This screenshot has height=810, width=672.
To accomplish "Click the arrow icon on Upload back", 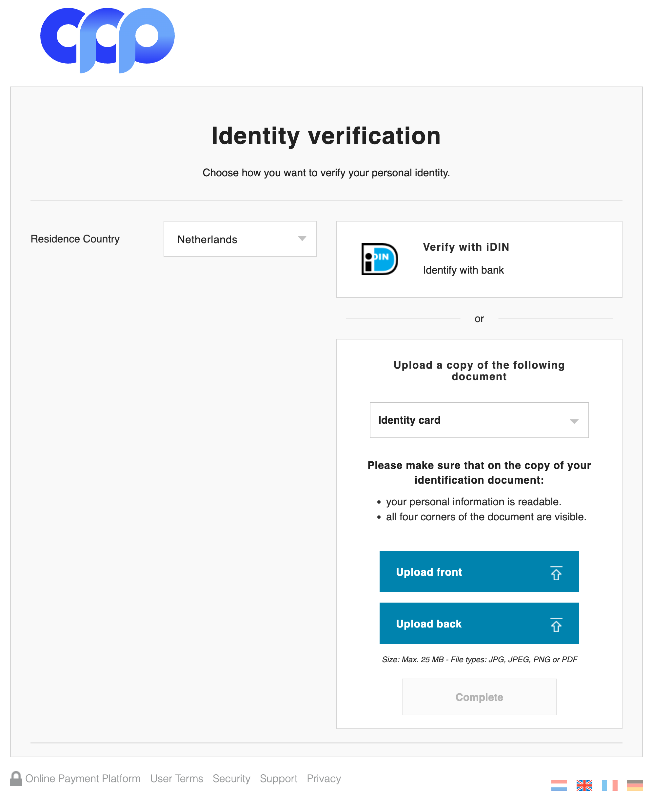I will coord(556,624).
